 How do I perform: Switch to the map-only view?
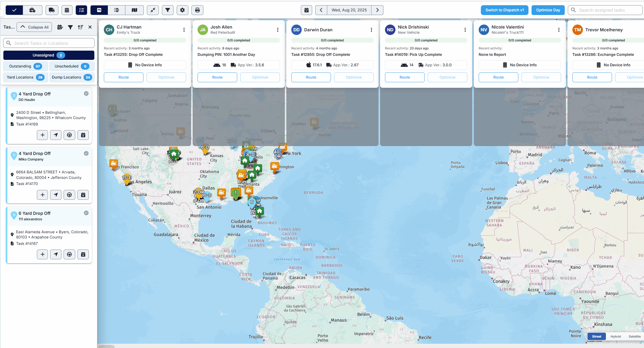(134, 10)
